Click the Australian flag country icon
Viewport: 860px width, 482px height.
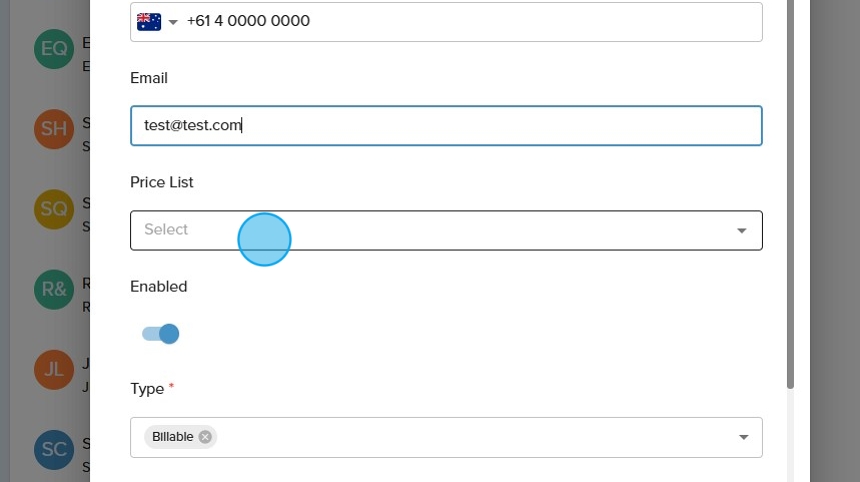coord(149,21)
